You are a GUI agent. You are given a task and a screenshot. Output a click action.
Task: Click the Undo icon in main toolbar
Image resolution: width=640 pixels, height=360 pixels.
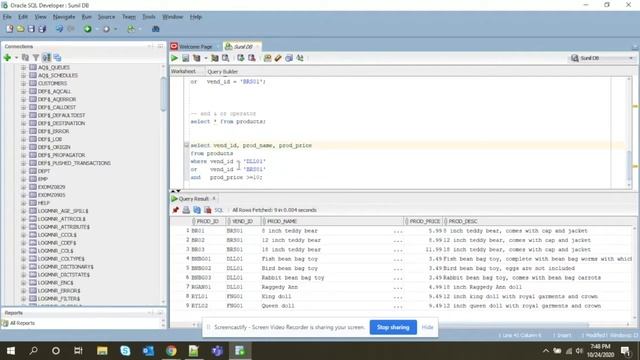click(60, 29)
